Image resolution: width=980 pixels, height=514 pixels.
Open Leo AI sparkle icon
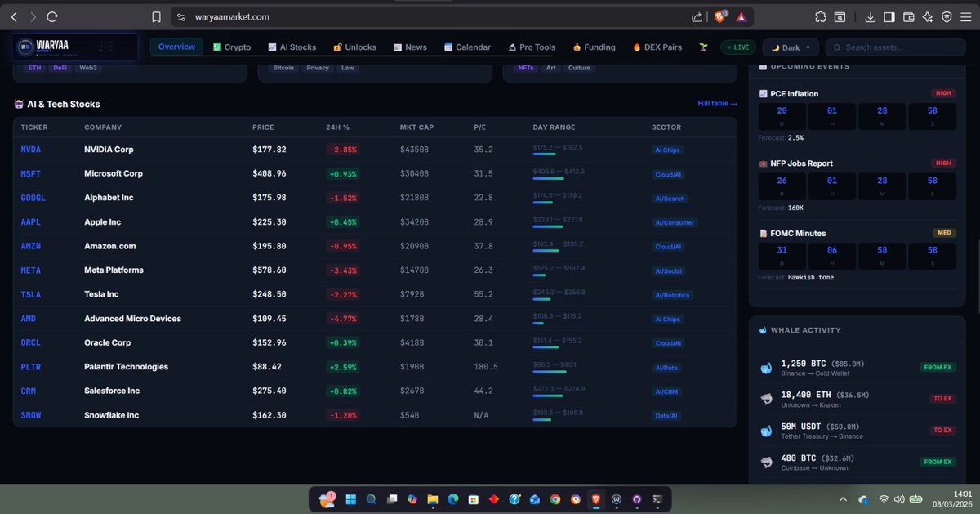(928, 16)
